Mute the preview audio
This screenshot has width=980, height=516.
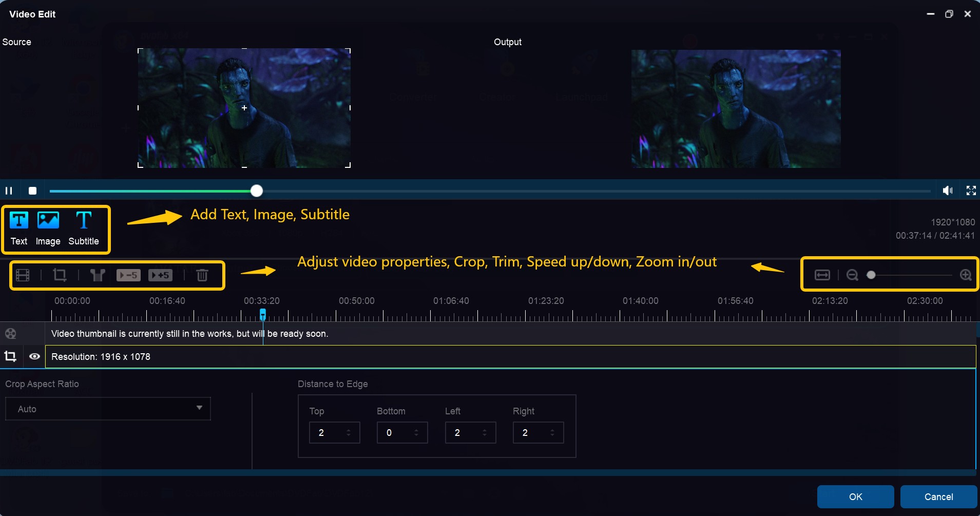[x=948, y=191]
